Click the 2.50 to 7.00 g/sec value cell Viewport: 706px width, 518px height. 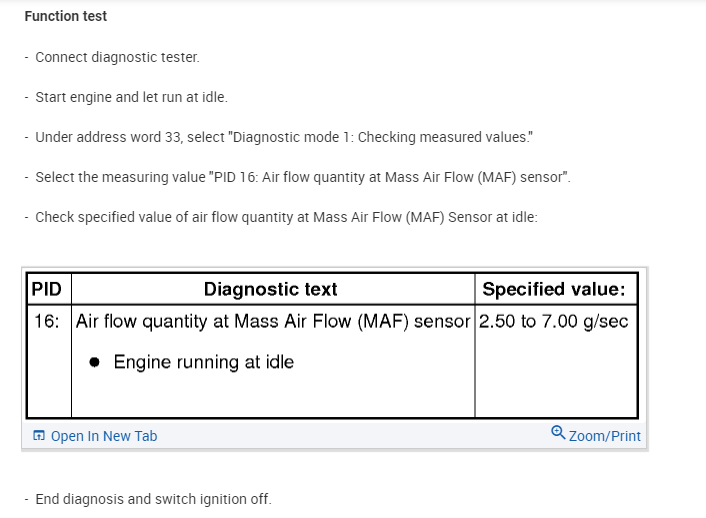[x=554, y=322]
